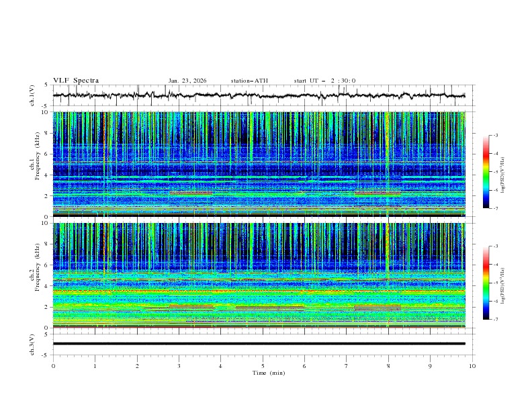Screen dimensions: 532x411
Task: Click the red band near 8 min in ch.1 spectrogram
Action: coord(377,193)
